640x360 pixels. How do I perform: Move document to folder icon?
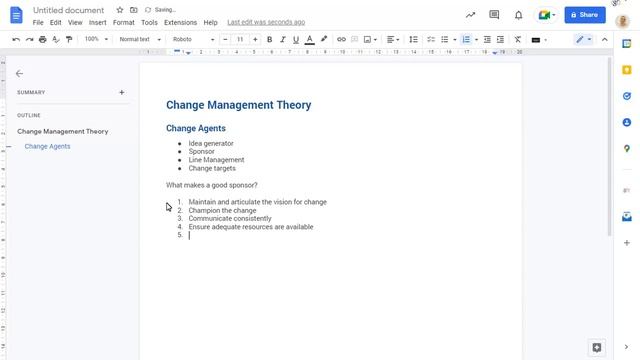click(133, 10)
